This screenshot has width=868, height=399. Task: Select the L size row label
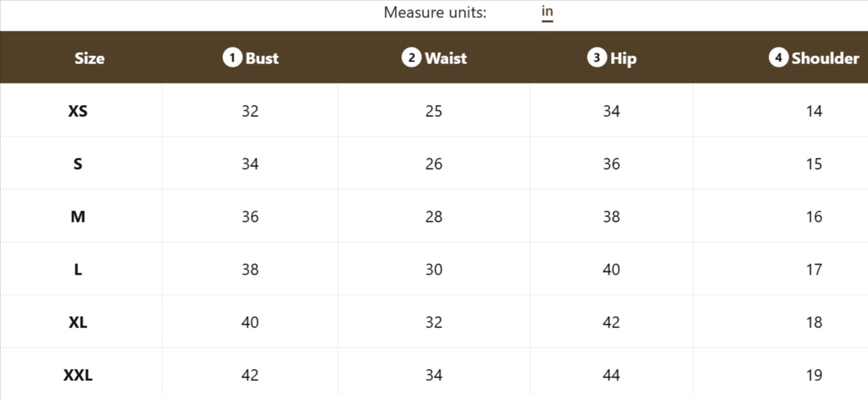(78, 269)
